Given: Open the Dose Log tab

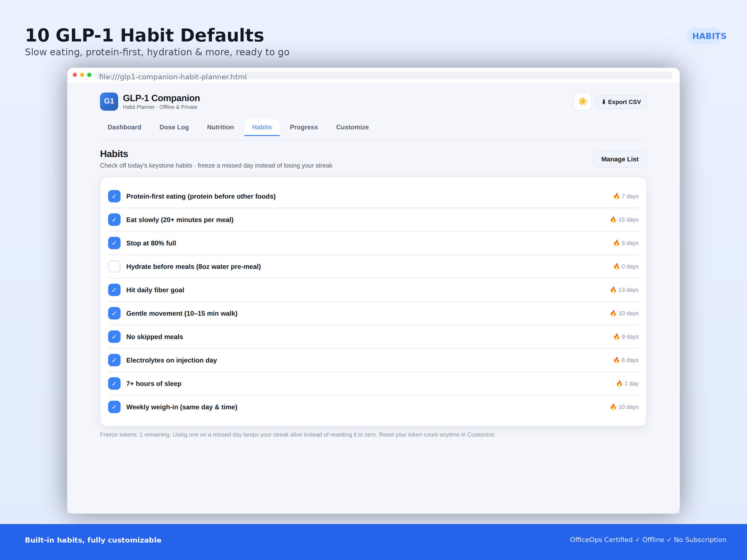Looking at the screenshot, I should point(174,127).
